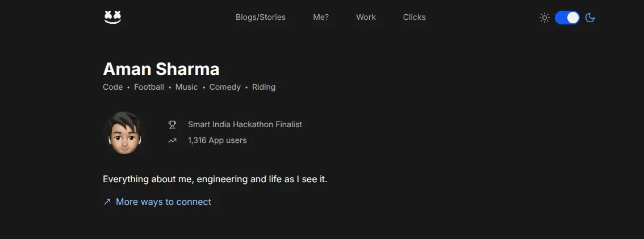Navigate to Clicks in the header
Image resolution: width=644 pixels, height=239 pixels.
(414, 17)
